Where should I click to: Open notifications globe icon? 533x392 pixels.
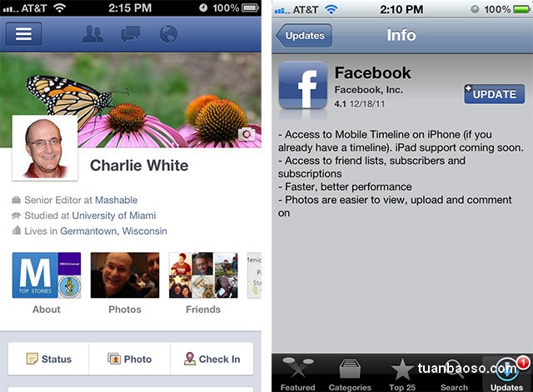click(168, 34)
